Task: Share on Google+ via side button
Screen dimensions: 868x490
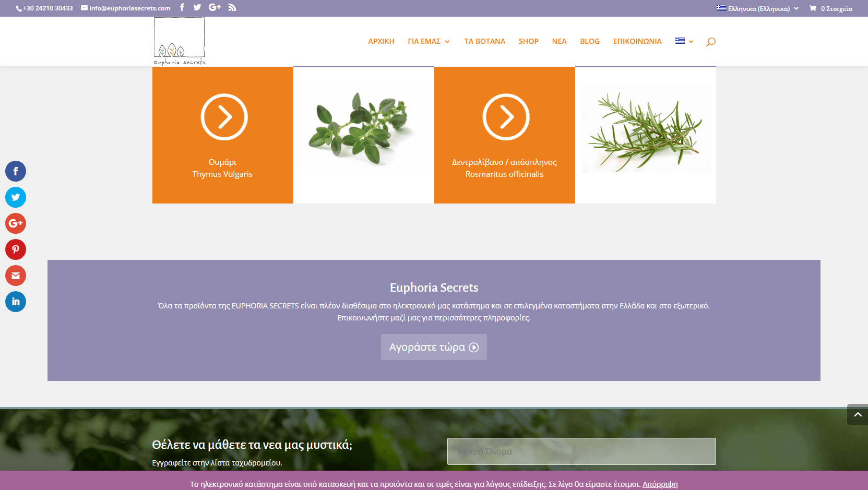Action: [16, 223]
